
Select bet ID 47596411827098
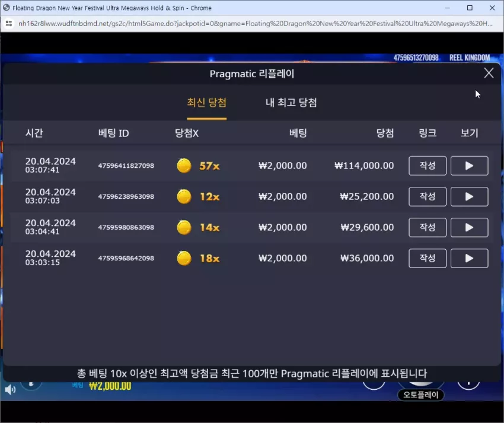point(126,166)
